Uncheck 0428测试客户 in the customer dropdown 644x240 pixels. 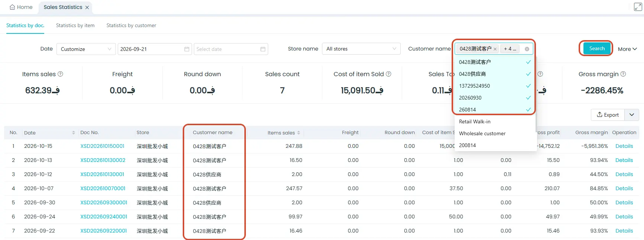[495, 62]
